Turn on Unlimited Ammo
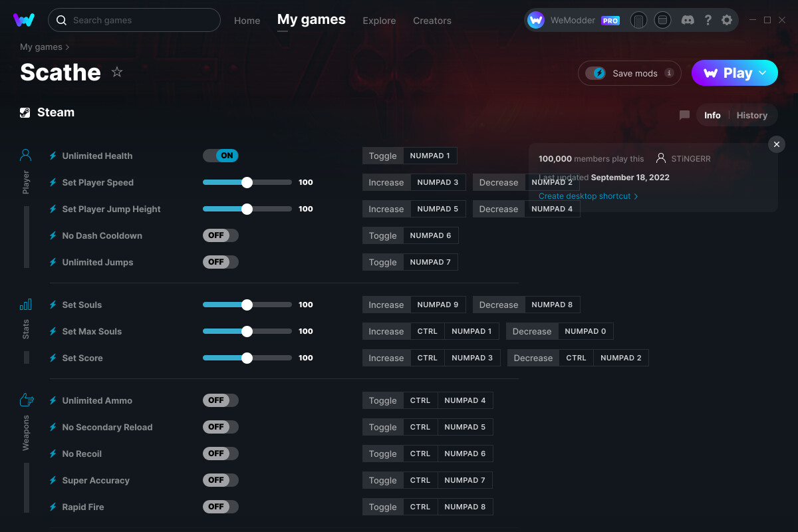 click(x=220, y=400)
